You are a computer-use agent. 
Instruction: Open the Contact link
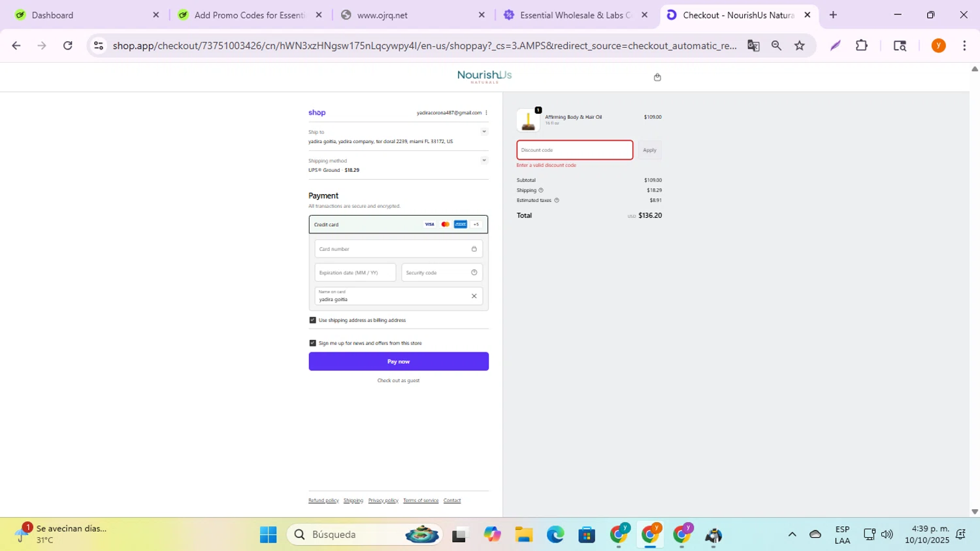pyautogui.click(x=452, y=501)
